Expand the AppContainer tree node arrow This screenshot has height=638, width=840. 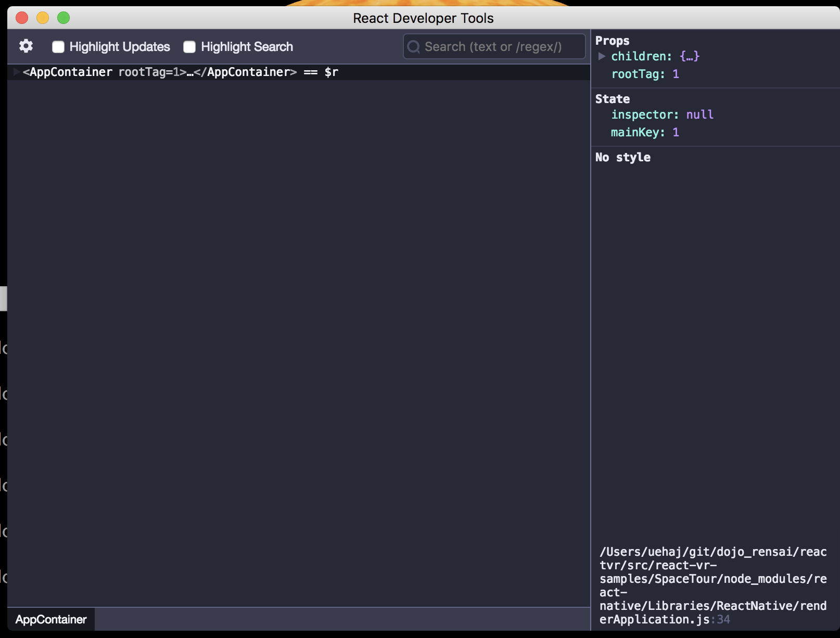(x=16, y=72)
